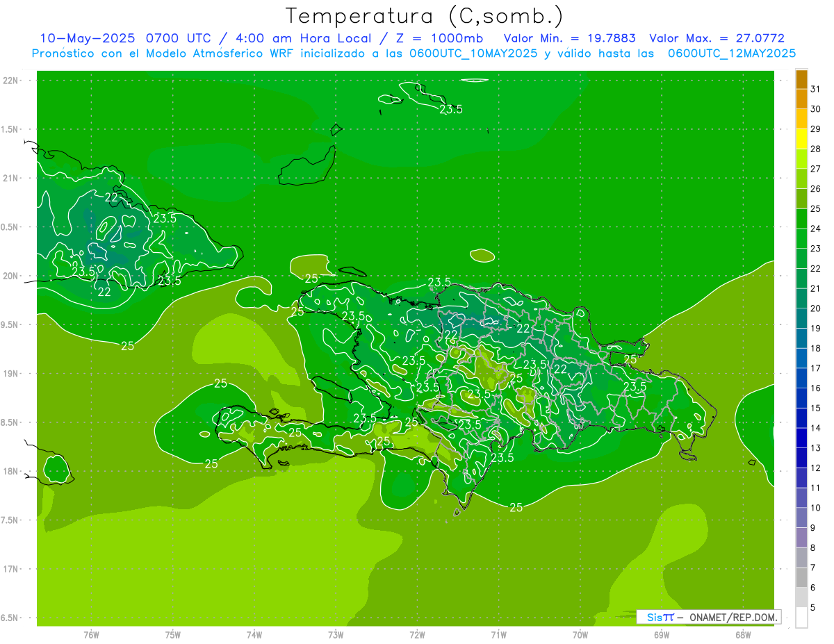Viewport: 834px width, 644px height.
Task: Click the "76W" longitude axis label
Action: 91,635
